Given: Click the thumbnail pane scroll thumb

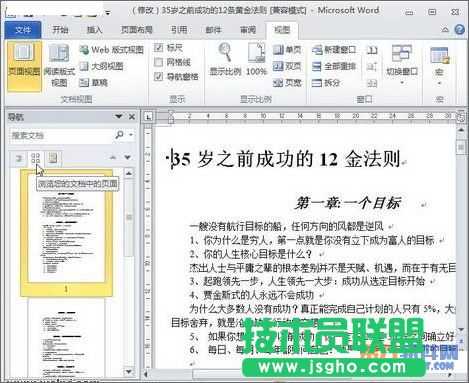Looking at the screenshot, I should coord(129,217).
